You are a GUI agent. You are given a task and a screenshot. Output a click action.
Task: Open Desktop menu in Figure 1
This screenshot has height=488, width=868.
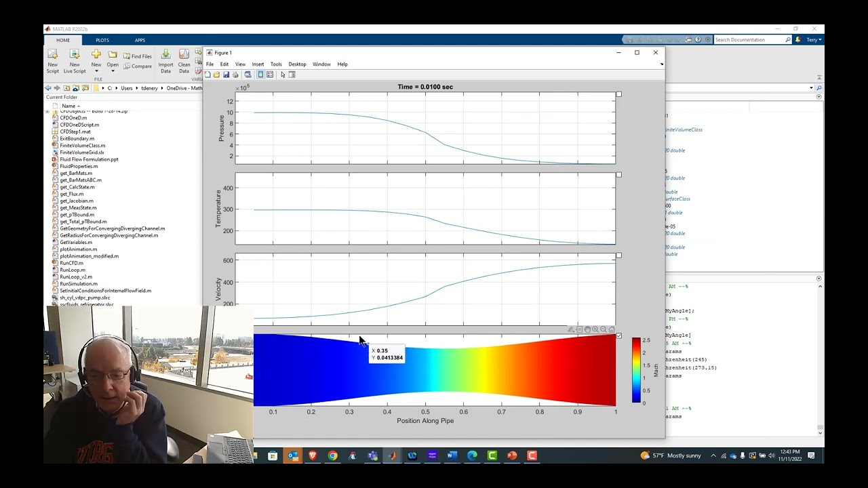point(297,64)
